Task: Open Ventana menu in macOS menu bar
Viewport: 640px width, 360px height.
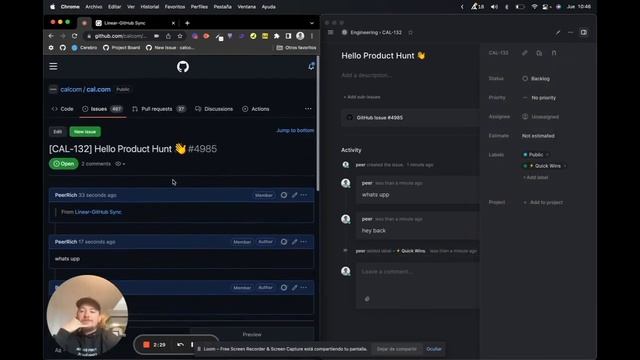Action: [247, 7]
